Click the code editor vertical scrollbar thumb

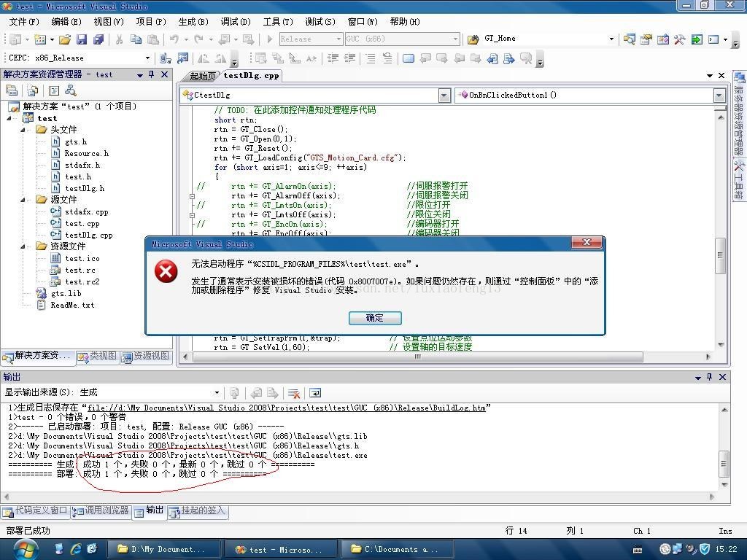[x=720, y=255]
